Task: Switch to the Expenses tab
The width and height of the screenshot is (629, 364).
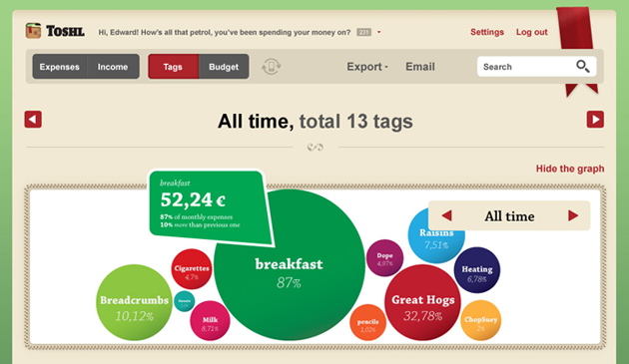Action: point(59,67)
